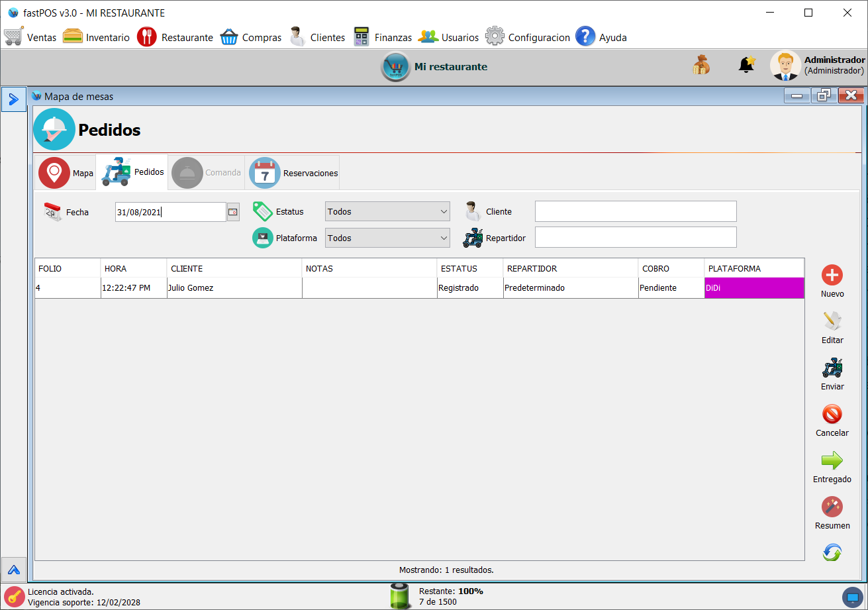The height and width of the screenshot is (610, 868).
Task: Click the Editar pencil icon
Action: coord(832,321)
